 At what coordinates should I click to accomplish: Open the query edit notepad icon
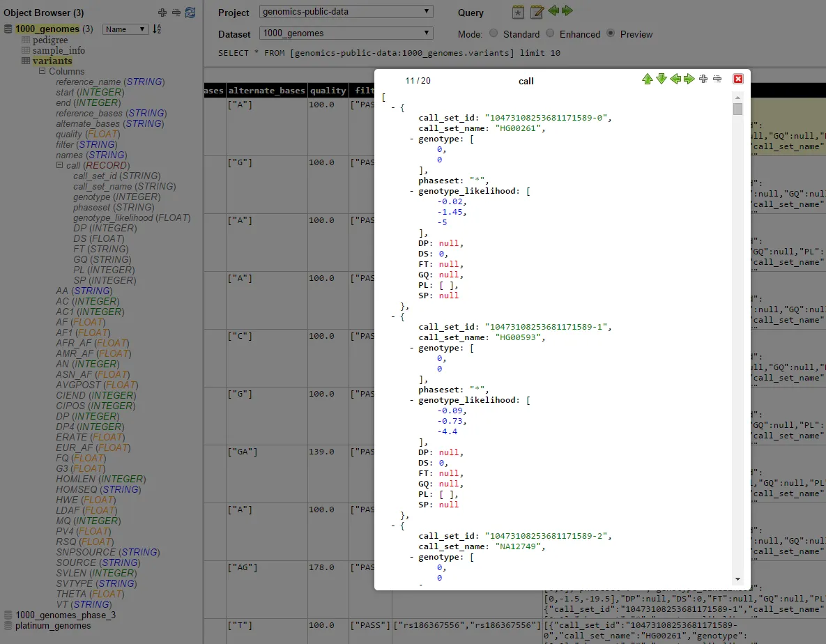click(536, 12)
